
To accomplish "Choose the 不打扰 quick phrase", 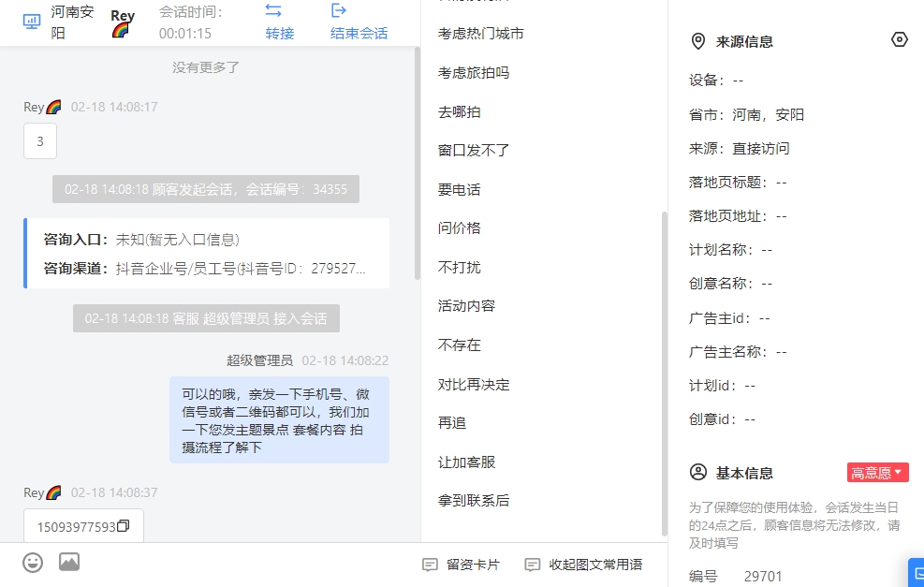I will (459, 268).
